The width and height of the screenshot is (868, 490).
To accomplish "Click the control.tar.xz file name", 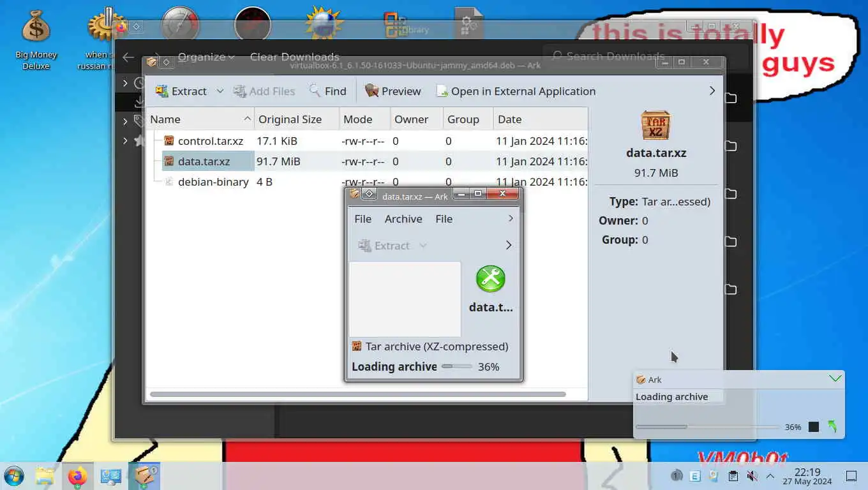I will tap(211, 141).
